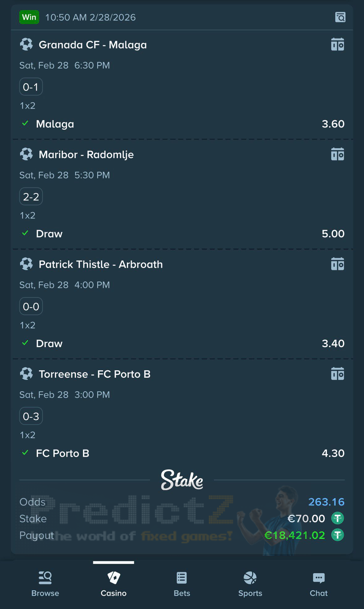Click the stats calendar icon for Patrick Thistle - Arbroath
Screen dimensions: 364x609
(x=338, y=264)
